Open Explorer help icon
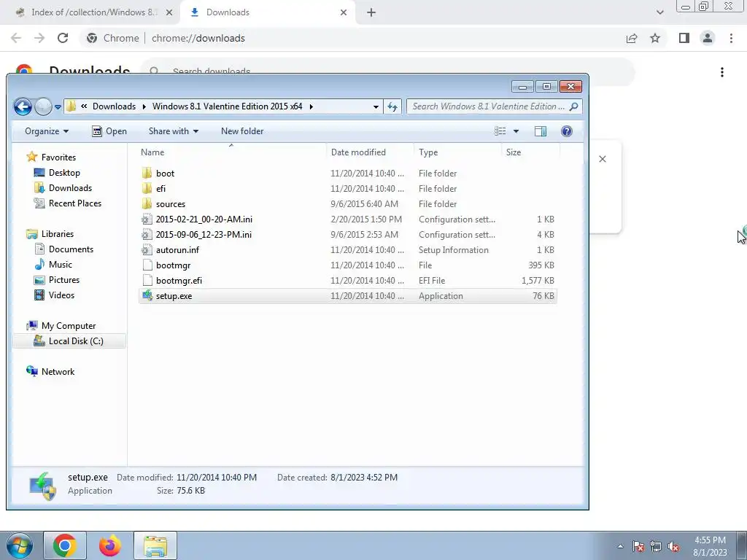 pos(566,131)
